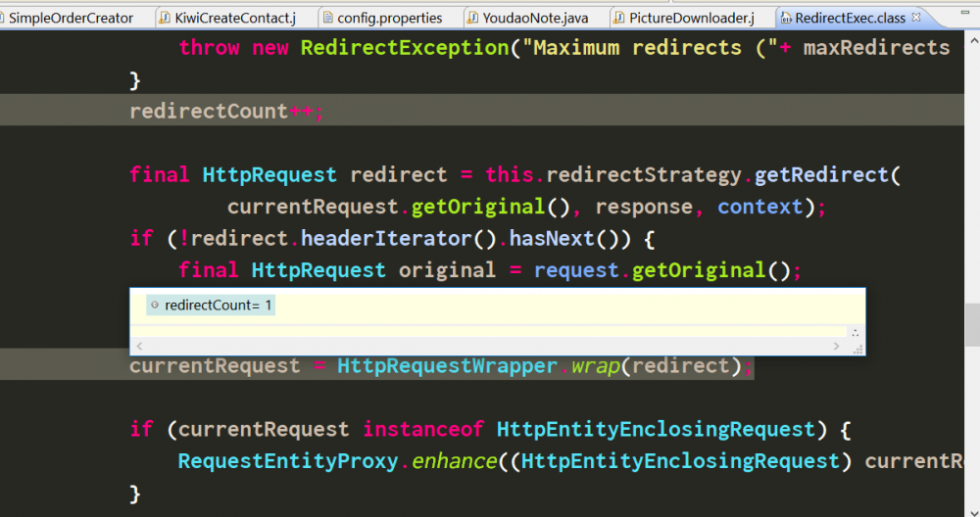The height and width of the screenshot is (517, 980).
Task: Click the 'context' argument
Action: pos(760,207)
